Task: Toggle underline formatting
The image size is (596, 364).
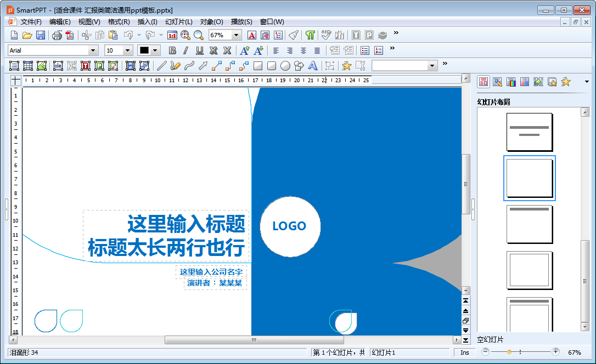Action: click(x=200, y=50)
